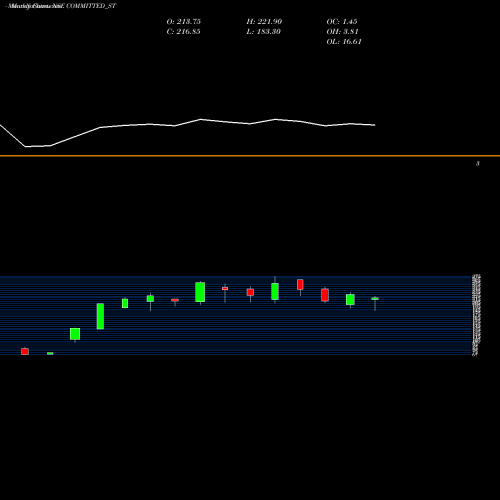Select the OH: 3.81 reading

(x=342, y=32)
